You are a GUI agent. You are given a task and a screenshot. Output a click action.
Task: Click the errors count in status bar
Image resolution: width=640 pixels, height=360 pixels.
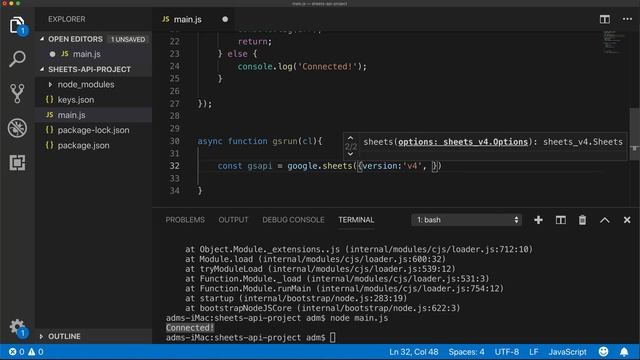click(16, 351)
